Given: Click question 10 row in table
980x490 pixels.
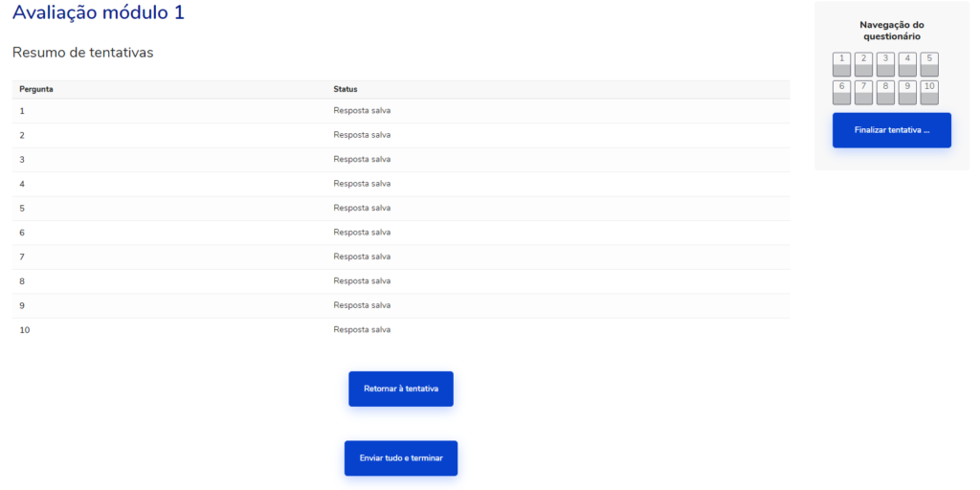Looking at the screenshot, I should (x=401, y=330).
